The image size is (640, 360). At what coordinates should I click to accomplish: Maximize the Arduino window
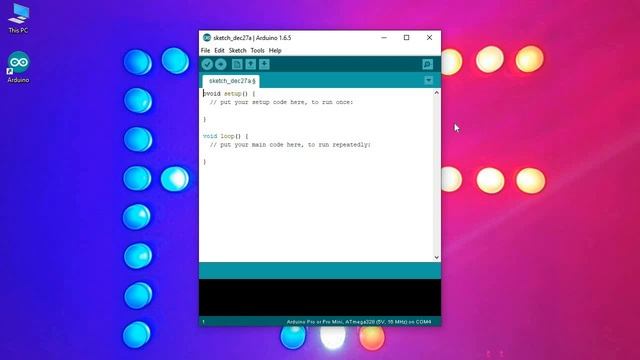407,38
